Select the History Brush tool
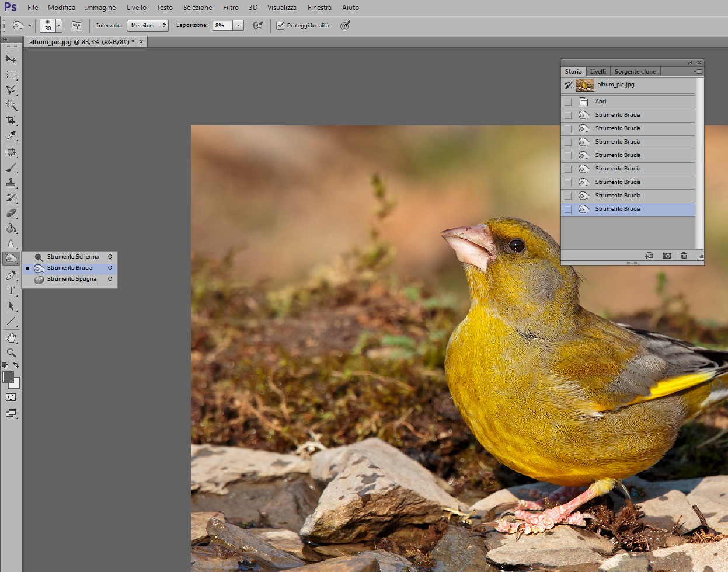Screen dimensions: 728x572 tap(11, 198)
